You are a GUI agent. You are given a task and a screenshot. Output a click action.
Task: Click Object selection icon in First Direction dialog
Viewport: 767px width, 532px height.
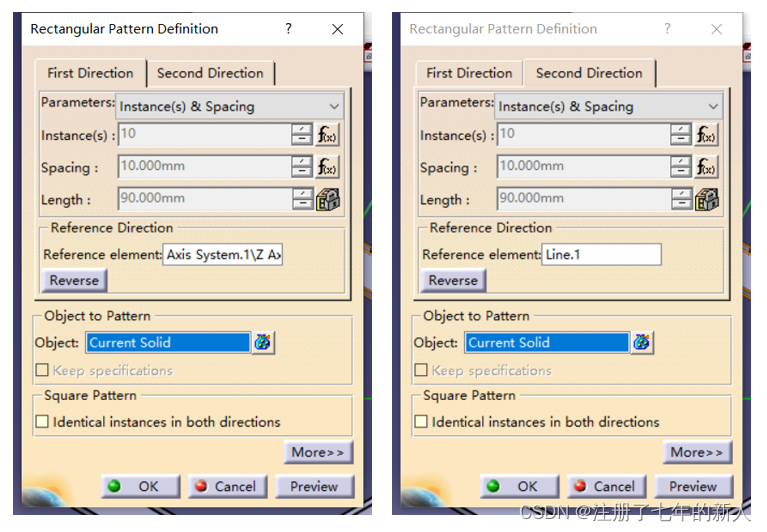click(263, 342)
